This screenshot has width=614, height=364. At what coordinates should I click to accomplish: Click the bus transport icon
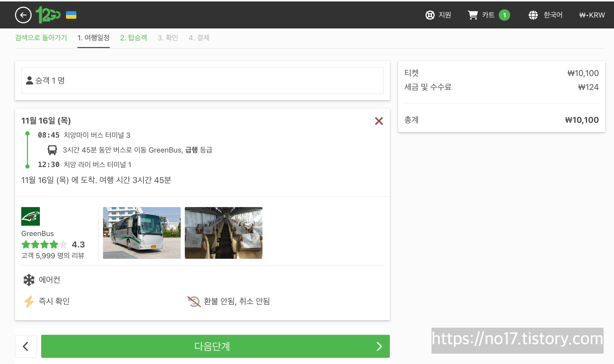point(52,150)
